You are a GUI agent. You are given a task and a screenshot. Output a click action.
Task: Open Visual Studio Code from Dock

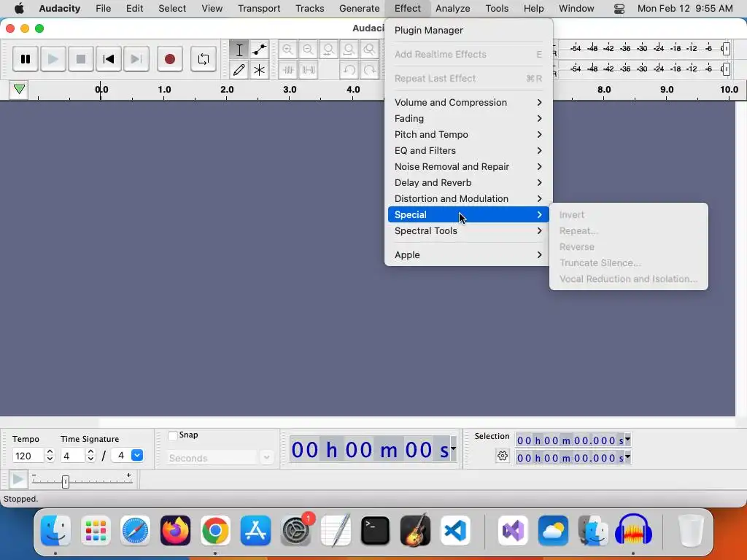pyautogui.click(x=455, y=531)
